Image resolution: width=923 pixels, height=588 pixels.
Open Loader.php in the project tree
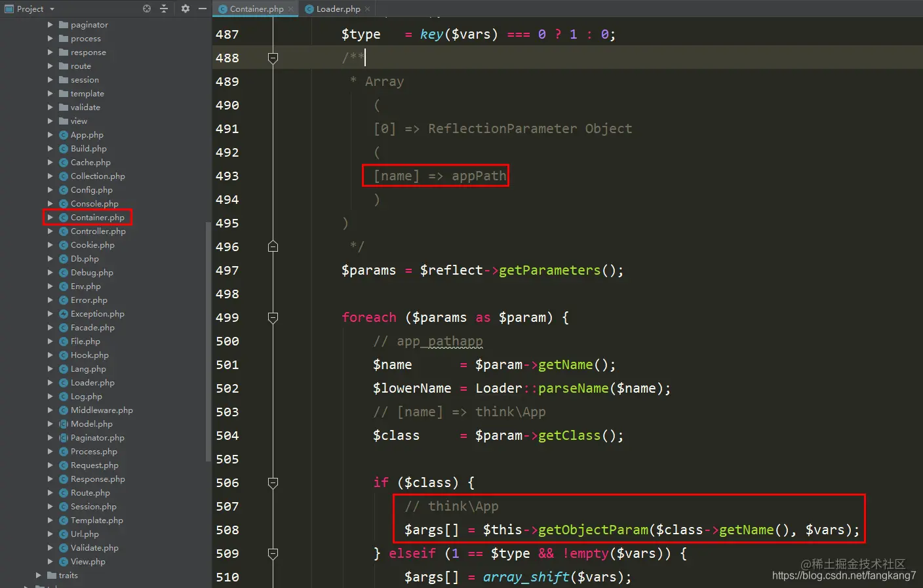tap(92, 383)
